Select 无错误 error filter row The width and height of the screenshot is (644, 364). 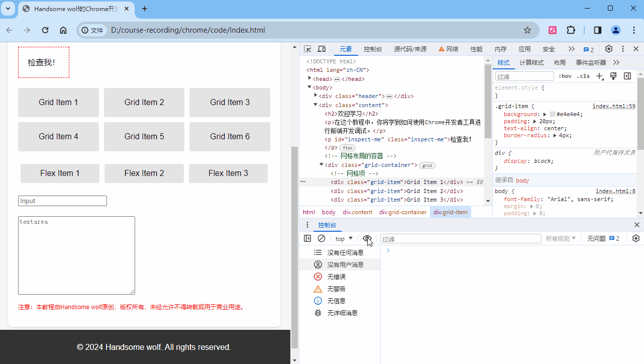340,277
